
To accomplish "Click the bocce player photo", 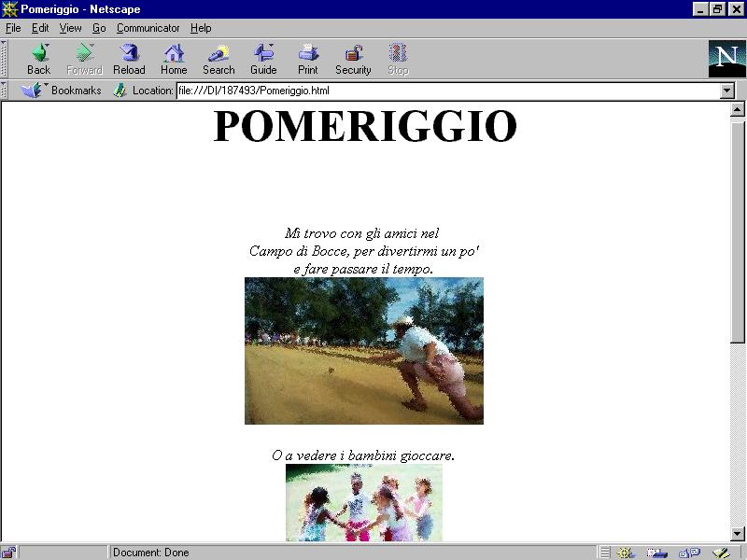I will point(364,351).
